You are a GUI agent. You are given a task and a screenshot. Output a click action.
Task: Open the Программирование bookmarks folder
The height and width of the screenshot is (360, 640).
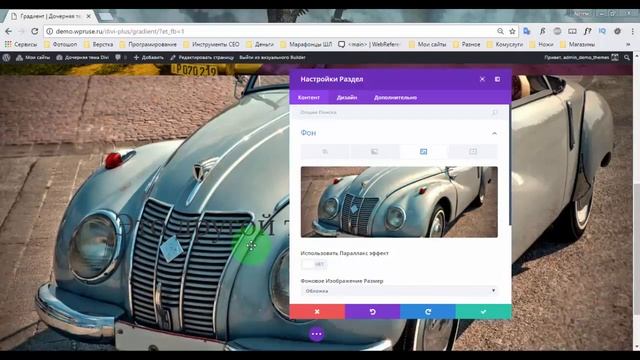click(x=148, y=44)
